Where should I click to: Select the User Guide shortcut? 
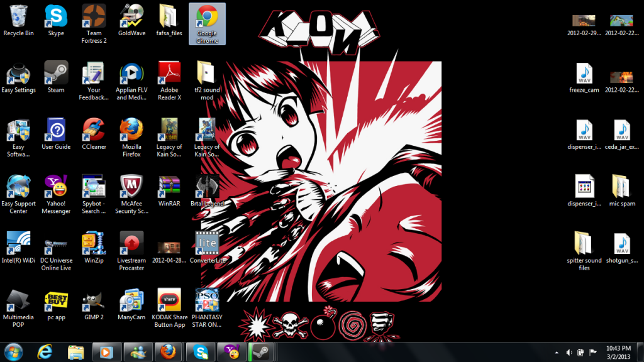(x=56, y=134)
